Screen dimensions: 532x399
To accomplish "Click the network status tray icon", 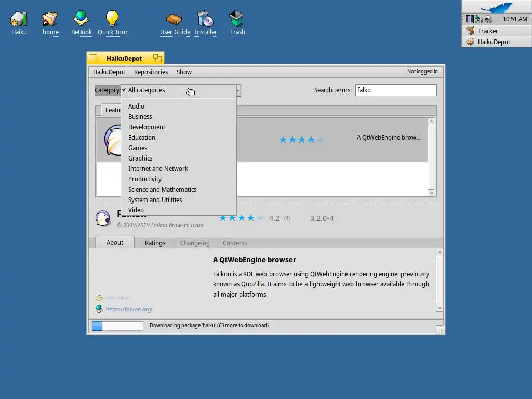I will pos(478,19).
